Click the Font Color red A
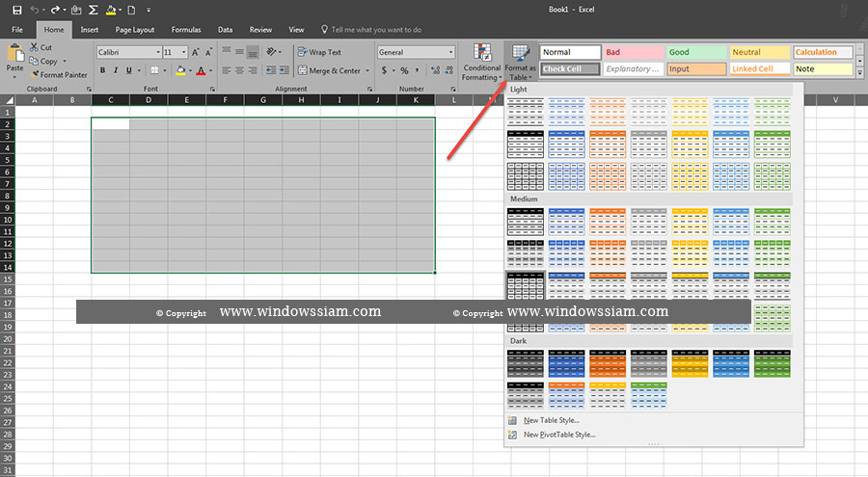 (x=201, y=70)
